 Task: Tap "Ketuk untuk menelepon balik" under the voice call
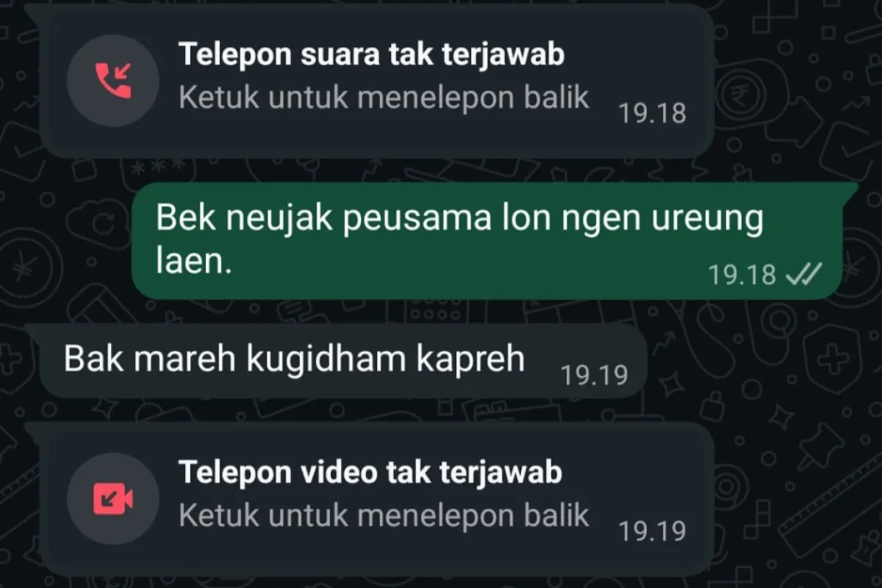coord(384,97)
